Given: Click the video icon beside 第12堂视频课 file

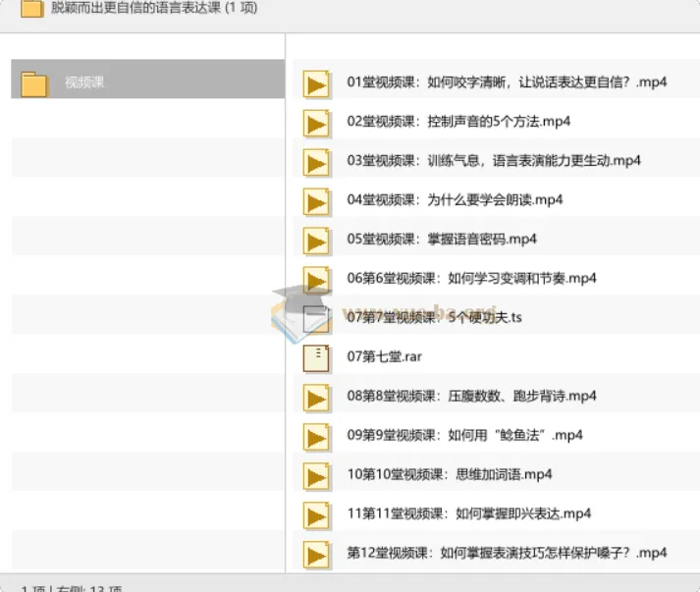Looking at the screenshot, I should [316, 555].
